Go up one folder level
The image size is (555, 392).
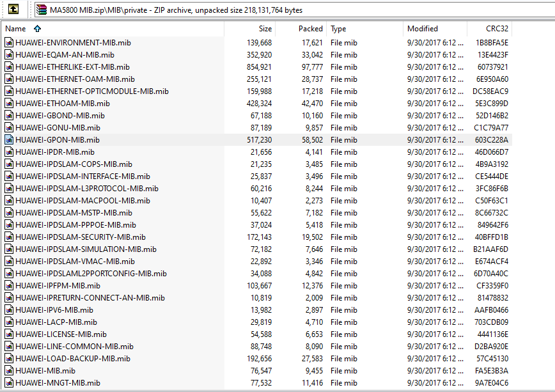click(x=13, y=9)
